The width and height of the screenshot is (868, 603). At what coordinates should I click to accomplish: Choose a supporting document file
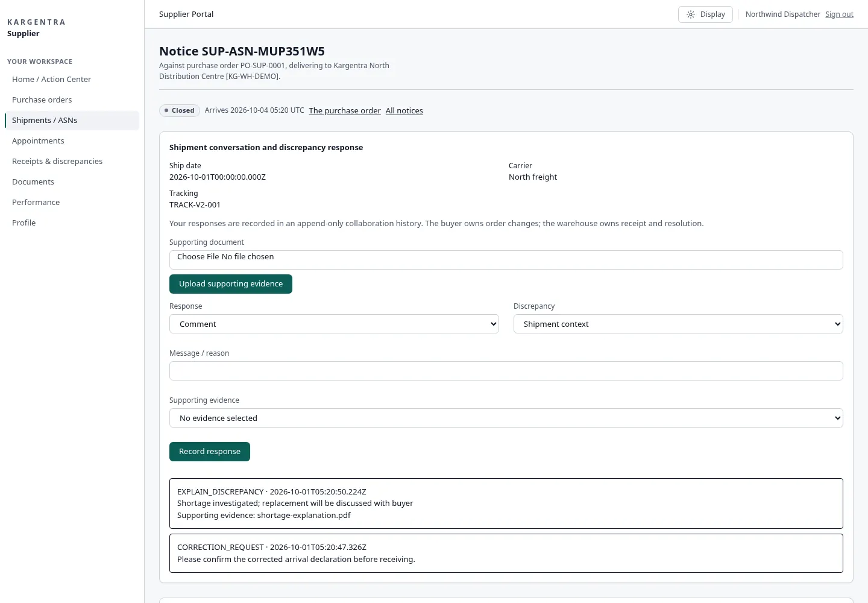(506, 260)
